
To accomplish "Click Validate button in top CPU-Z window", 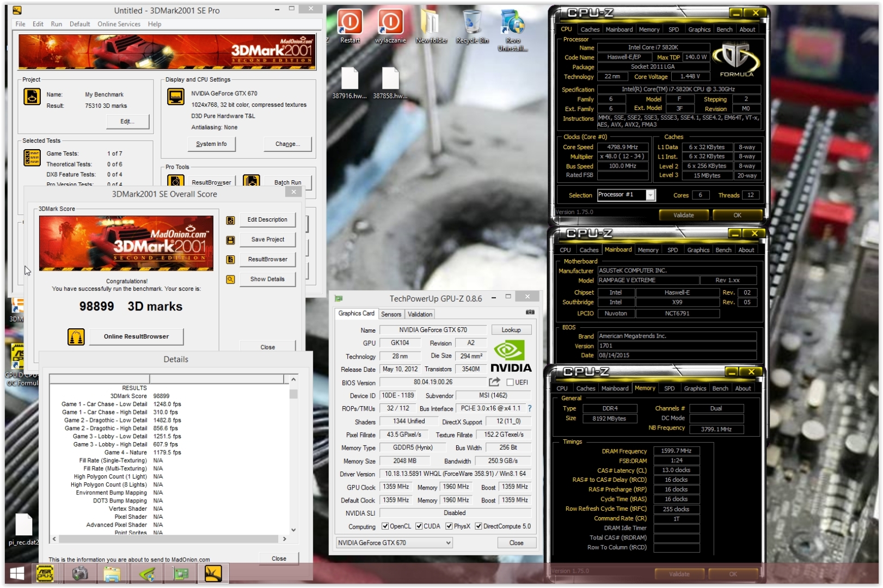I will (684, 215).
